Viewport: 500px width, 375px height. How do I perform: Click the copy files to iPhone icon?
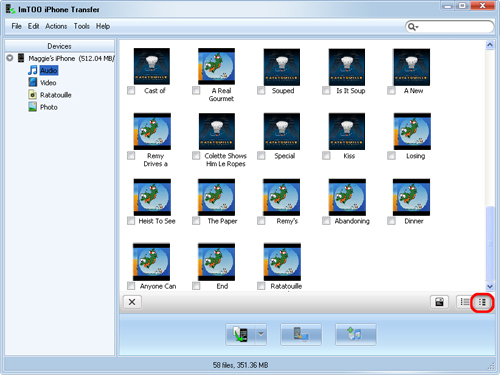click(x=241, y=334)
